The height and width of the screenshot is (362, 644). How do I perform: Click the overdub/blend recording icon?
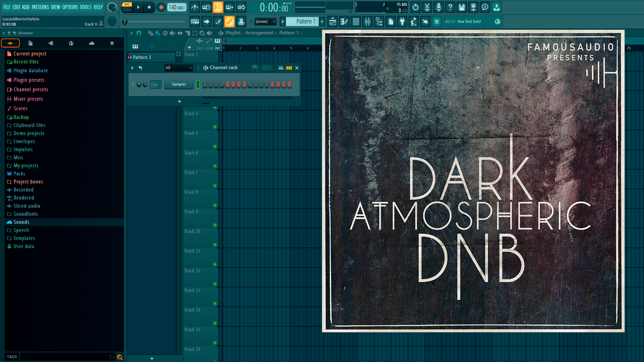pos(229,7)
